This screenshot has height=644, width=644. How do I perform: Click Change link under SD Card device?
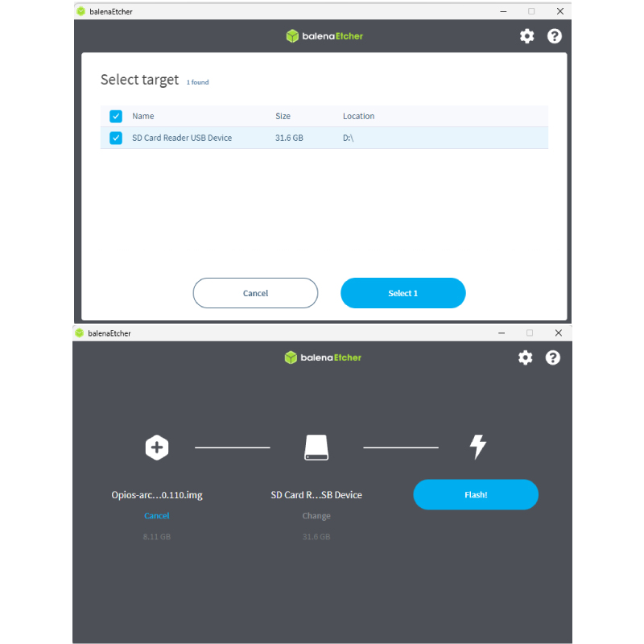316,516
